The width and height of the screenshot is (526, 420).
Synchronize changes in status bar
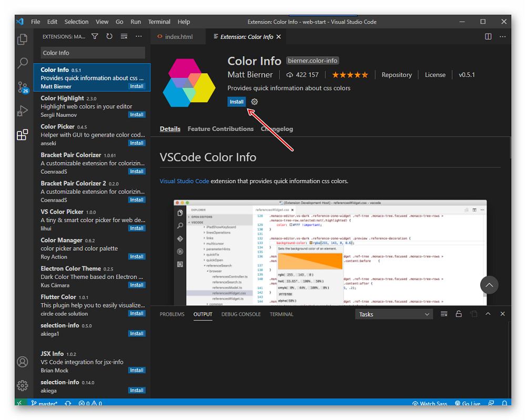click(68, 403)
